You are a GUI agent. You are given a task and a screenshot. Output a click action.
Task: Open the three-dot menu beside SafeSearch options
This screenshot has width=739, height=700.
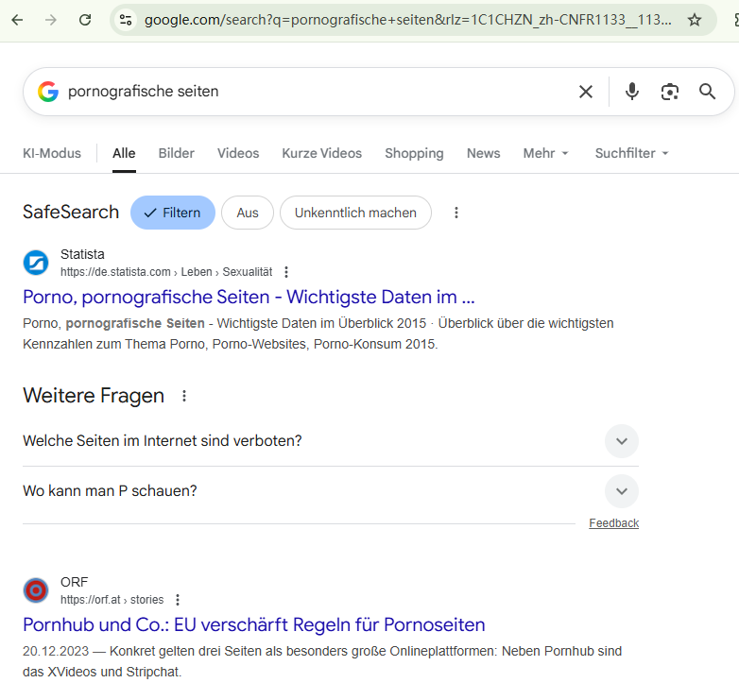[x=456, y=213]
